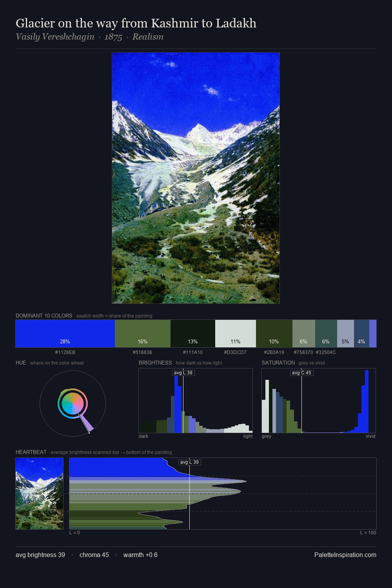Click the year 1875

coord(113,37)
